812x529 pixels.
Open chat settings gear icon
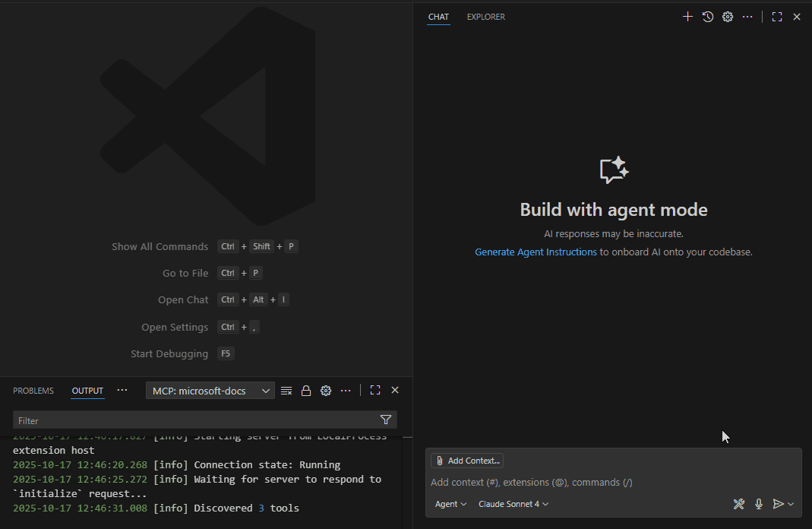[x=728, y=17]
